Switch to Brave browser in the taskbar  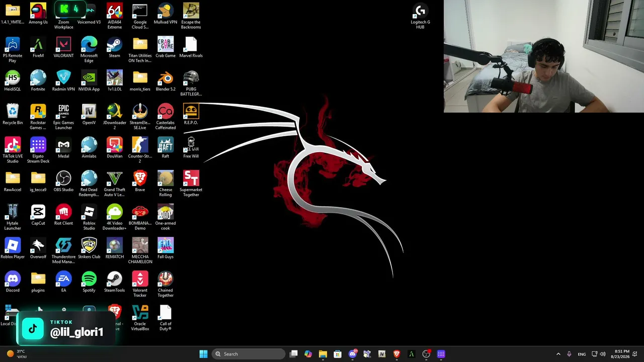tap(396, 354)
